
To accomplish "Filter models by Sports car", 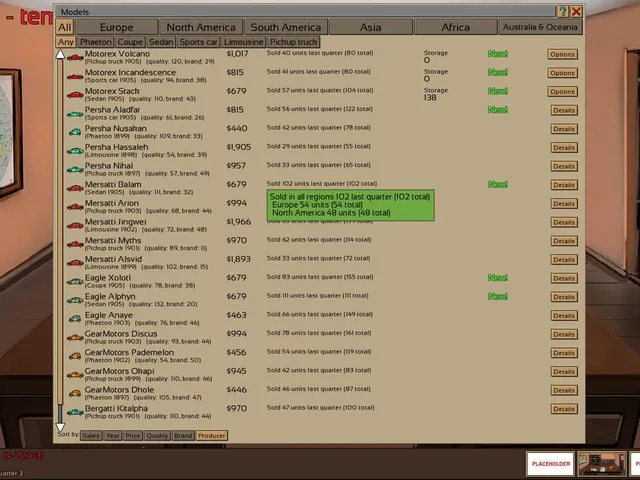I will pyautogui.click(x=198, y=42).
